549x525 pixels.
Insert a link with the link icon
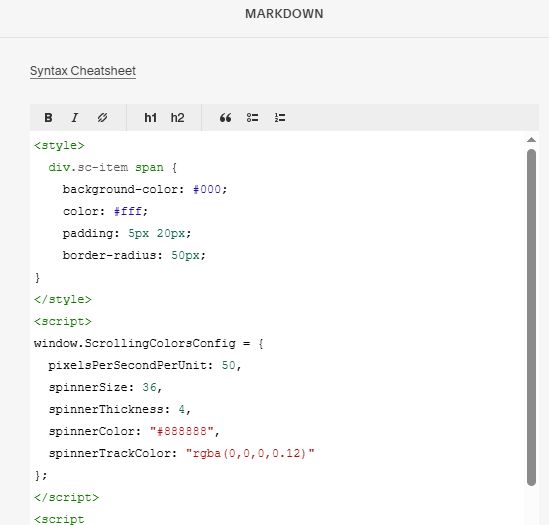(102, 118)
